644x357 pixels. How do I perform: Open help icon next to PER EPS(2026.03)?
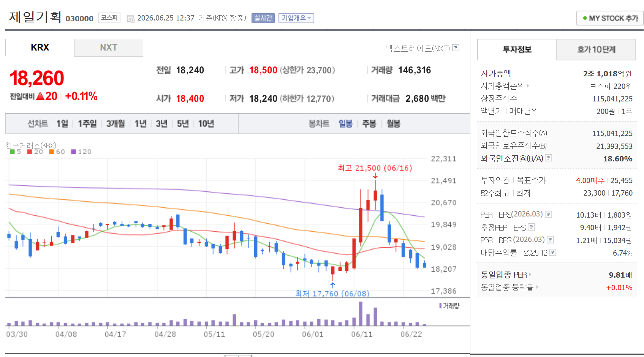548,215
